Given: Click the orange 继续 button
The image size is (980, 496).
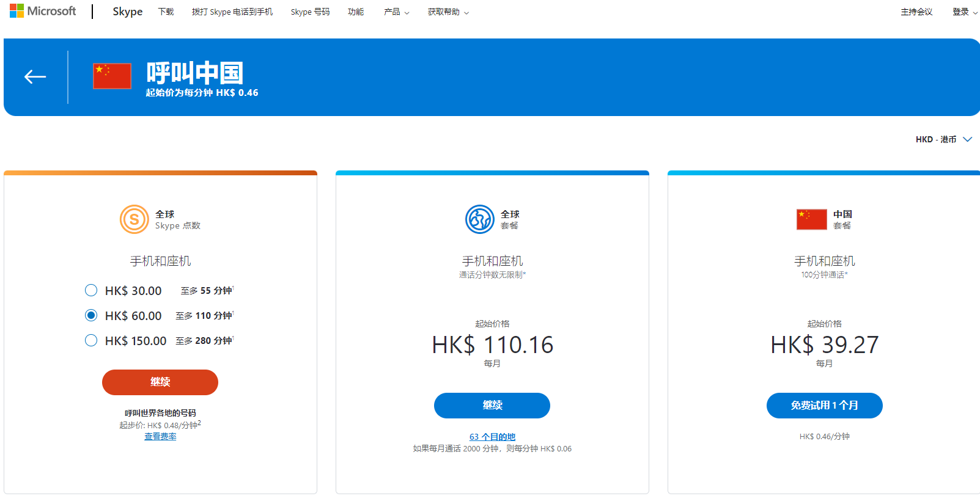Looking at the screenshot, I should 160,382.
